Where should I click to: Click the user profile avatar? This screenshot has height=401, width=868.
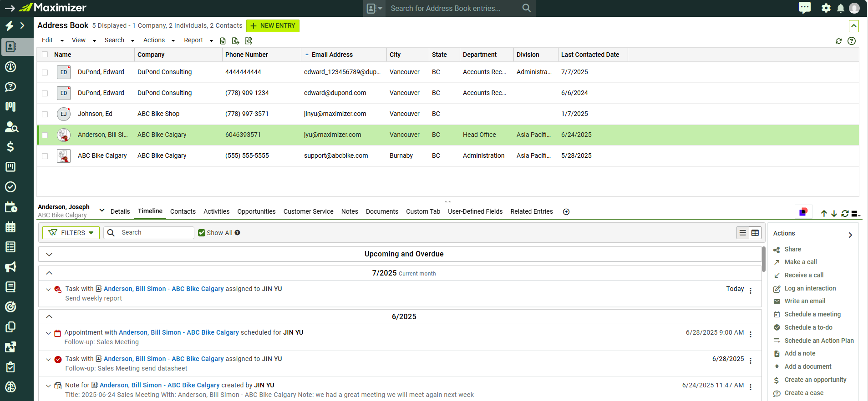(x=854, y=8)
